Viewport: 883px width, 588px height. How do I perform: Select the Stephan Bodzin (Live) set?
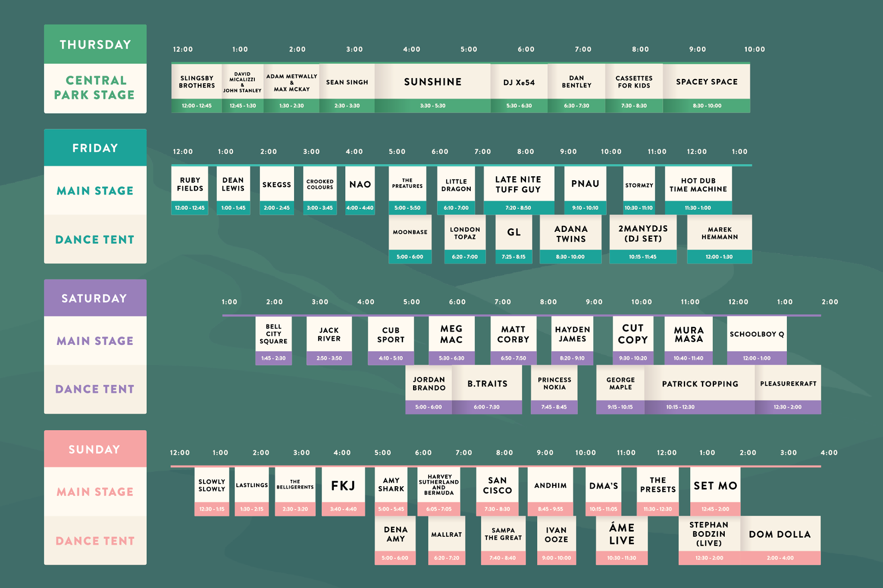click(709, 541)
